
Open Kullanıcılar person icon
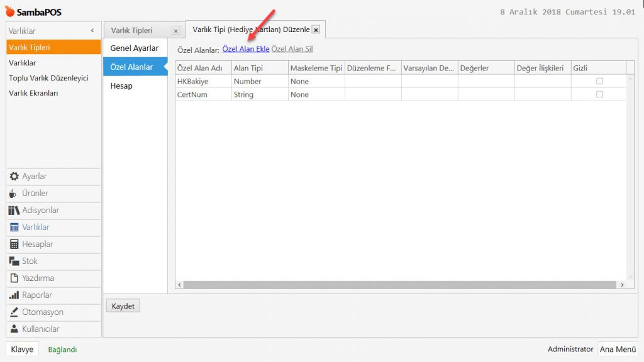pos(14,329)
